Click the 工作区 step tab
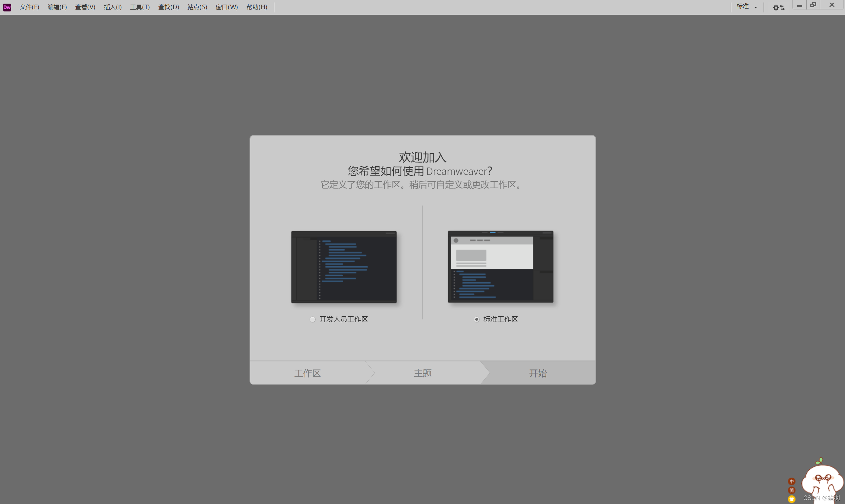The width and height of the screenshot is (845, 504). point(307,373)
